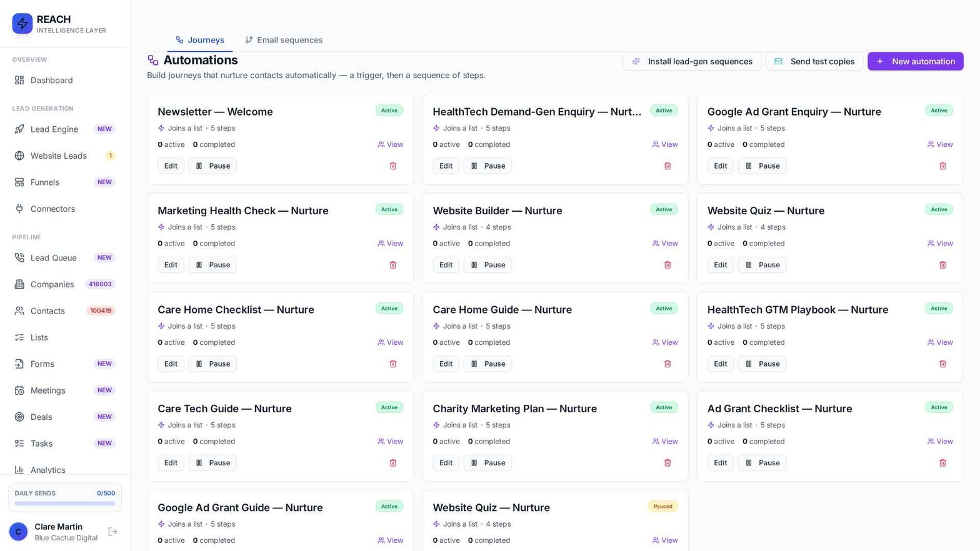This screenshot has width=980, height=551.
Task: Click the 100419 Contacts count badge
Action: pyautogui.click(x=101, y=310)
